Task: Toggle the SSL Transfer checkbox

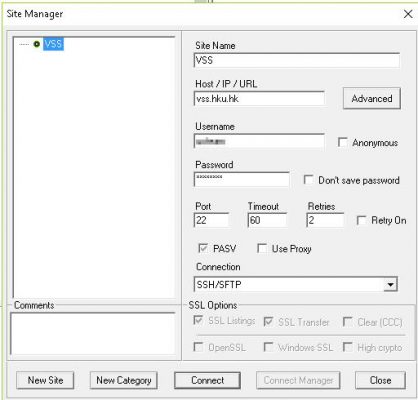Action: point(268,322)
